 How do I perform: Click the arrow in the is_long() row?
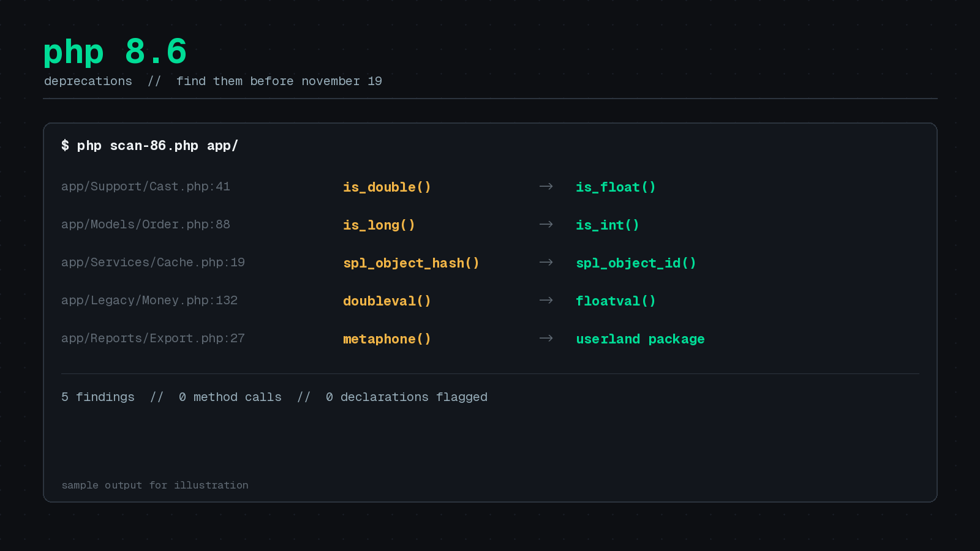[x=546, y=224]
